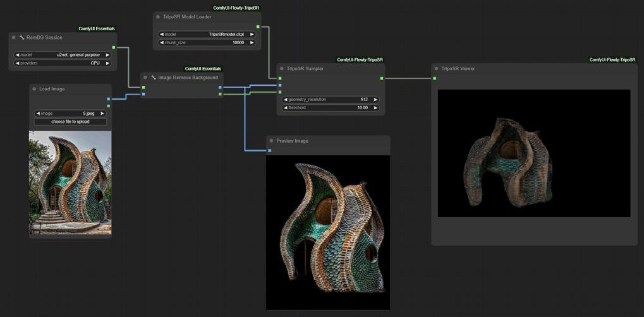This screenshot has height=317, width=644.
Task: Open the providers CPU selector
Action: point(62,63)
